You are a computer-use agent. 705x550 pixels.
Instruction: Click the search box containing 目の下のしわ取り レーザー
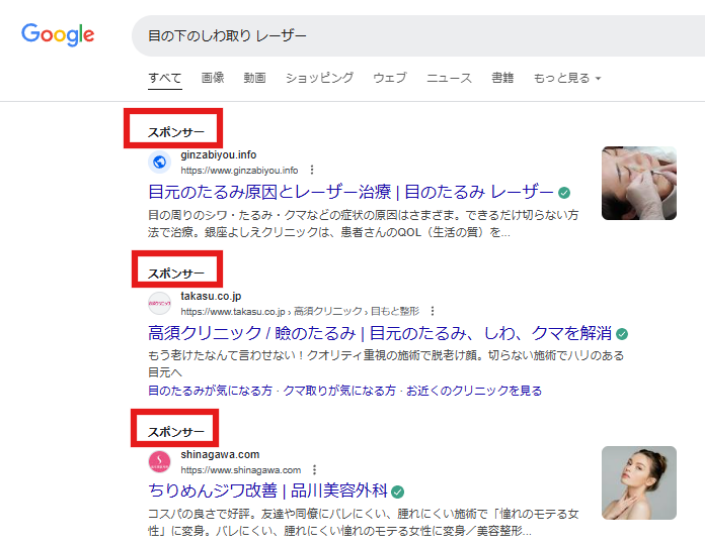coord(418,36)
